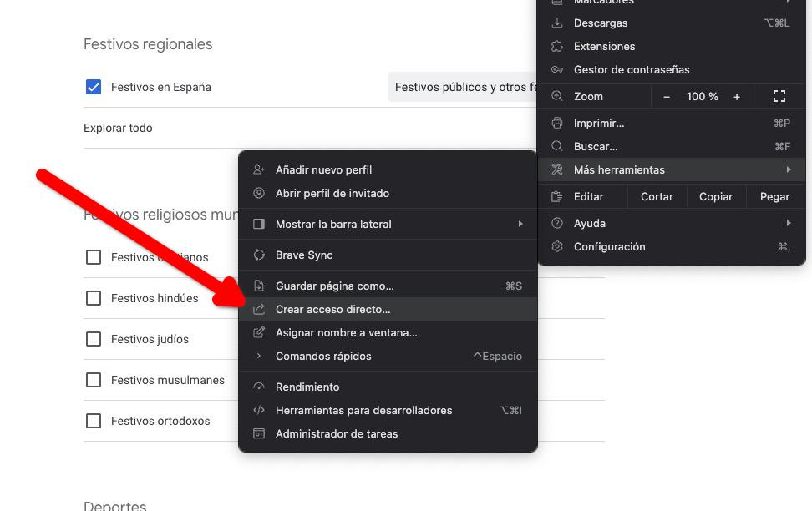Click the Brave Sync circular arrows icon
The height and width of the screenshot is (511, 812).
tap(259, 255)
